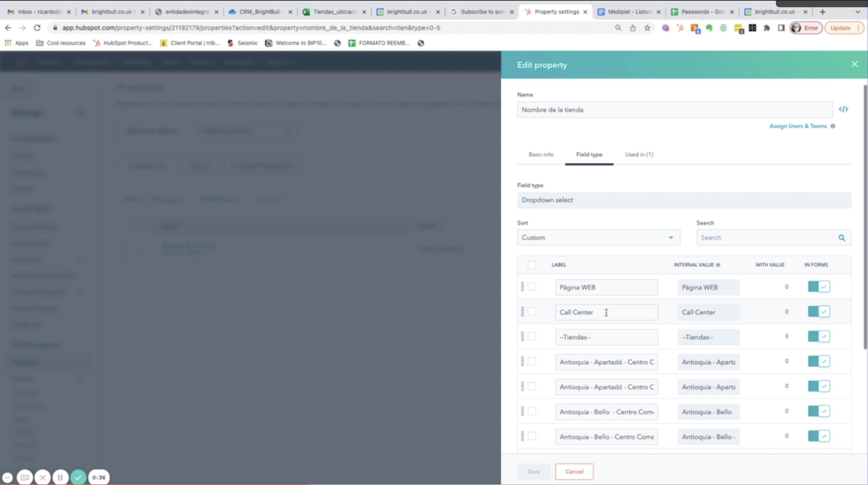Click the info icon beside Assign Users & Teams
868x485 pixels.
tap(833, 126)
